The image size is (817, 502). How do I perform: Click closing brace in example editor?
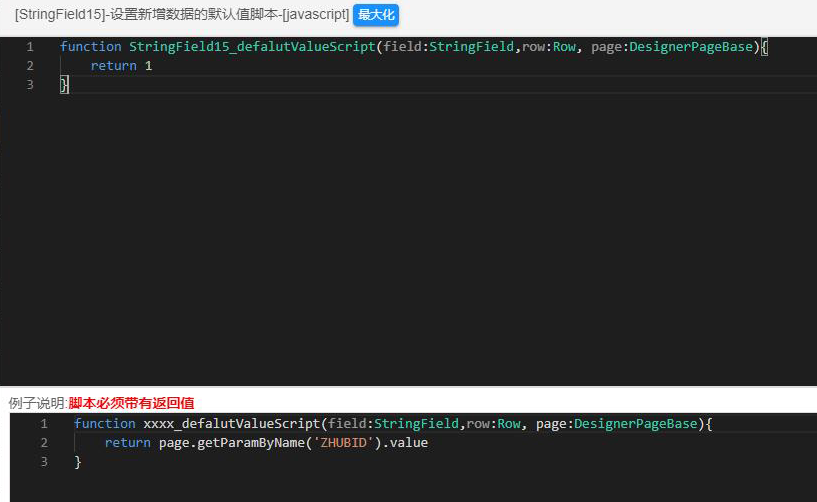point(78,462)
